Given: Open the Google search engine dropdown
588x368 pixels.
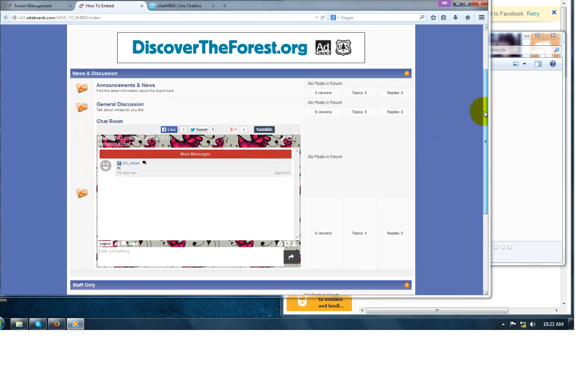Looking at the screenshot, I should pyautogui.click(x=335, y=18).
